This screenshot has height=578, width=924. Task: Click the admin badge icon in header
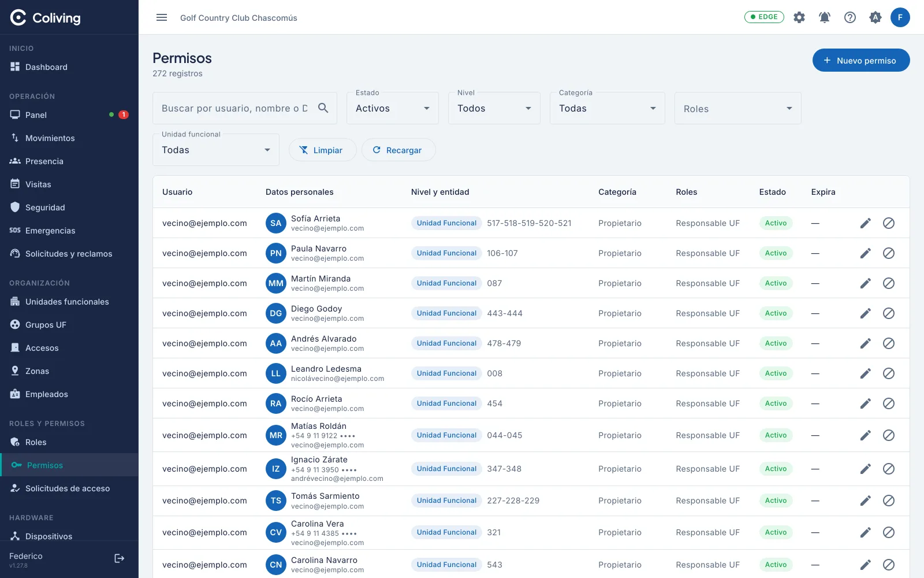(875, 17)
